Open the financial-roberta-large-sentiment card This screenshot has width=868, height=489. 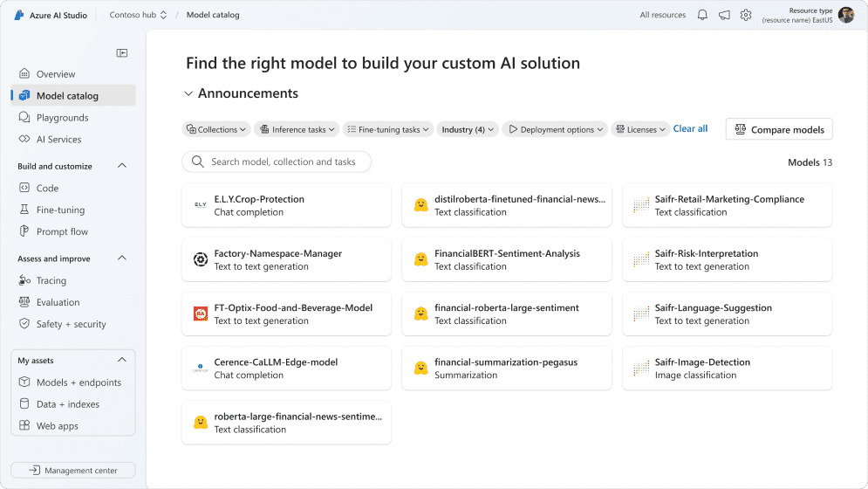coord(507,313)
